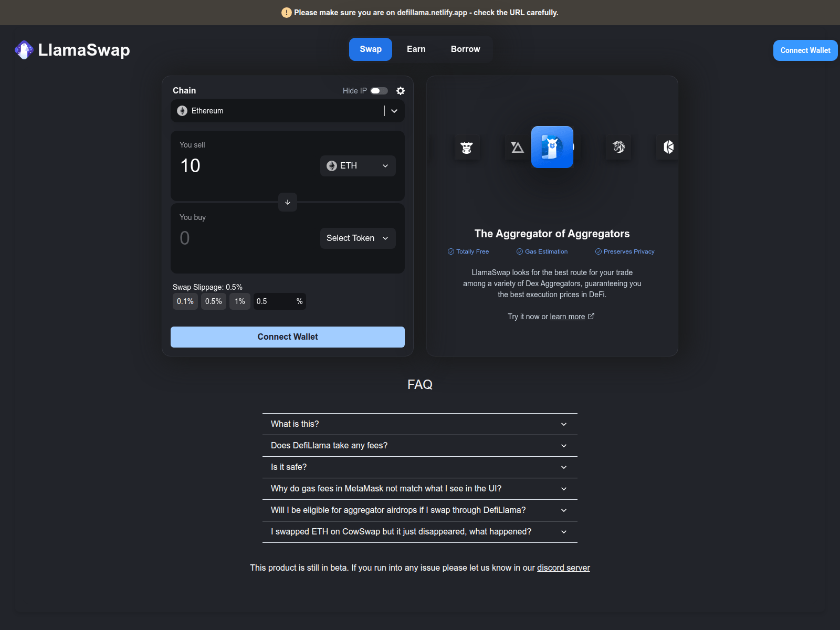Click the 'Chain' label
840x630 pixels.
pyautogui.click(x=184, y=91)
